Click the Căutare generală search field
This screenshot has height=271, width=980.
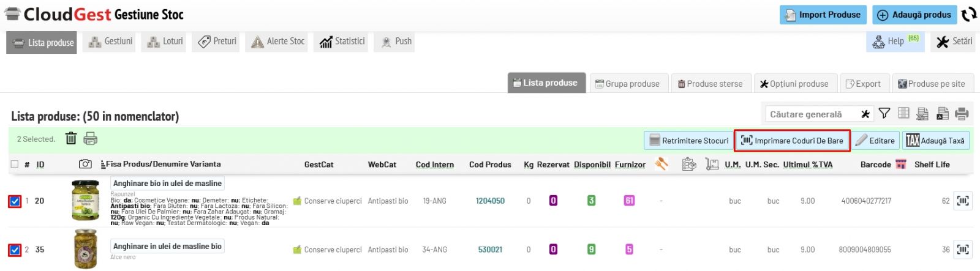(x=812, y=114)
